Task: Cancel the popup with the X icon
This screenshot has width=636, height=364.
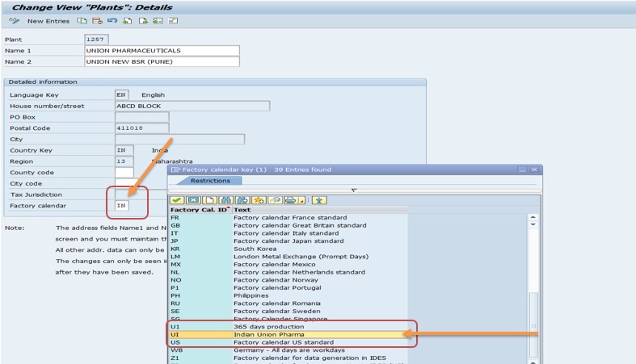Action: pos(193,199)
